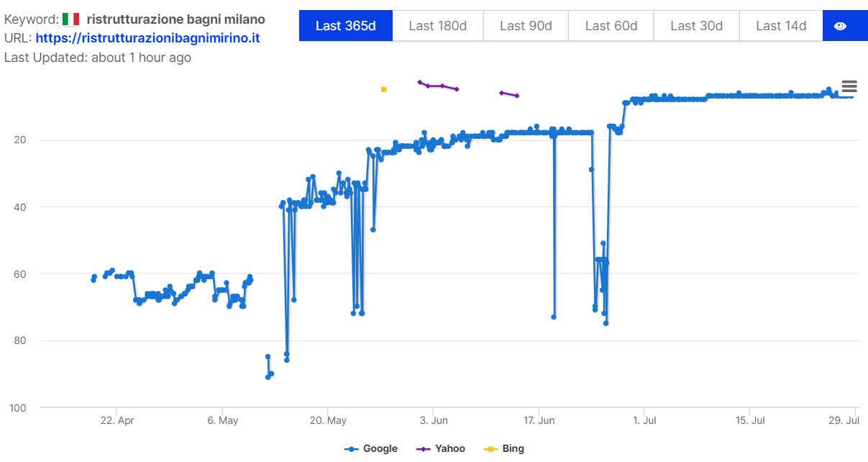
Task: Select the Last 30d range
Action: (x=696, y=26)
